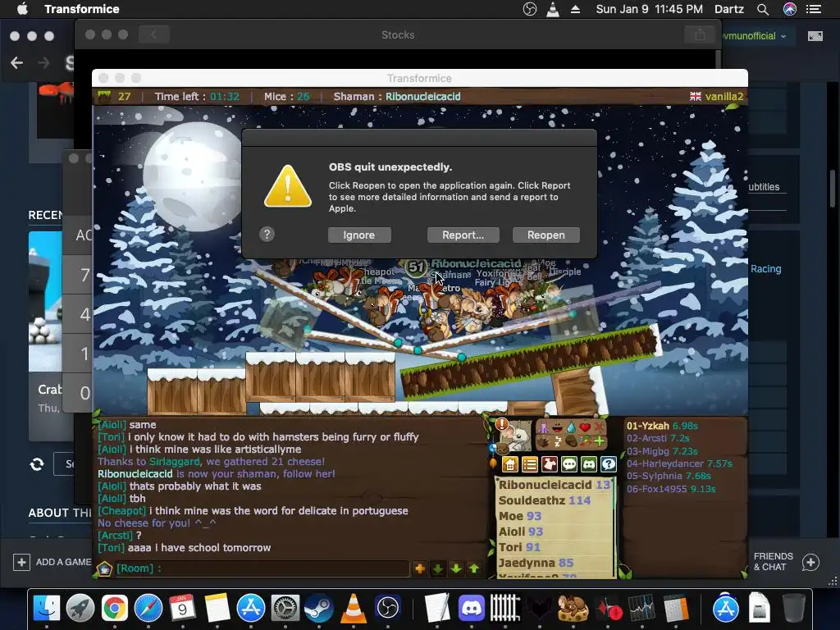Open Steam from the Dock

coord(319,608)
